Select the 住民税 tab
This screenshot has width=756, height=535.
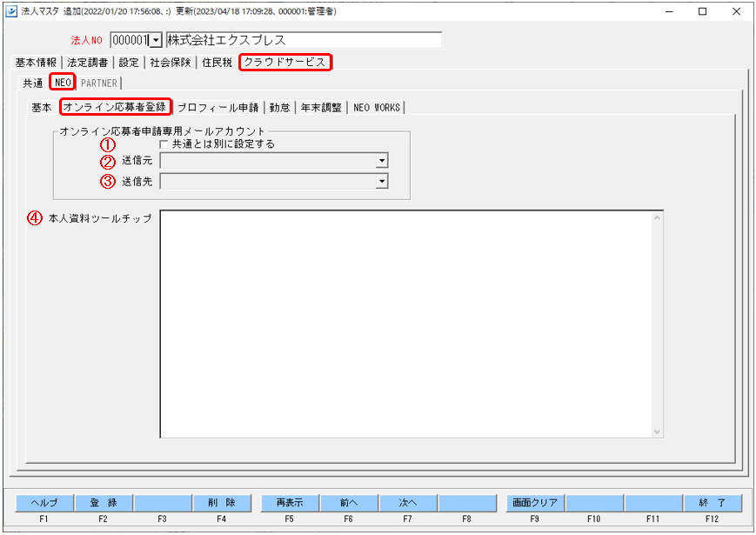click(217, 63)
